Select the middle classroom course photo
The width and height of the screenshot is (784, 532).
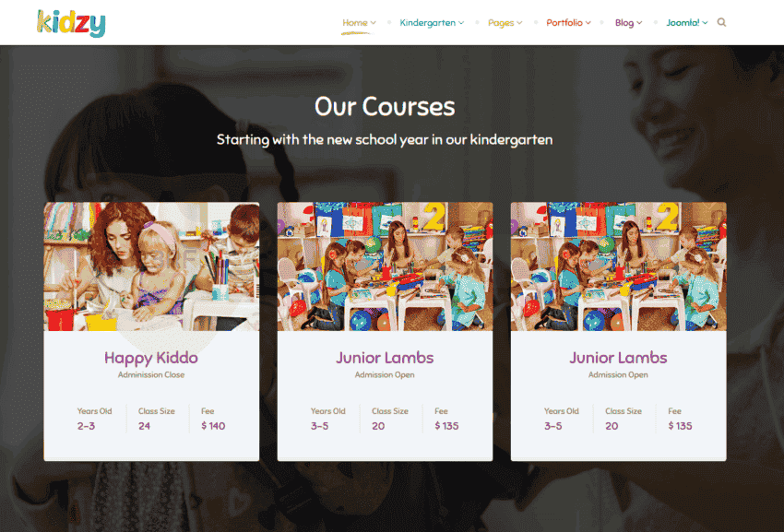pos(385,266)
